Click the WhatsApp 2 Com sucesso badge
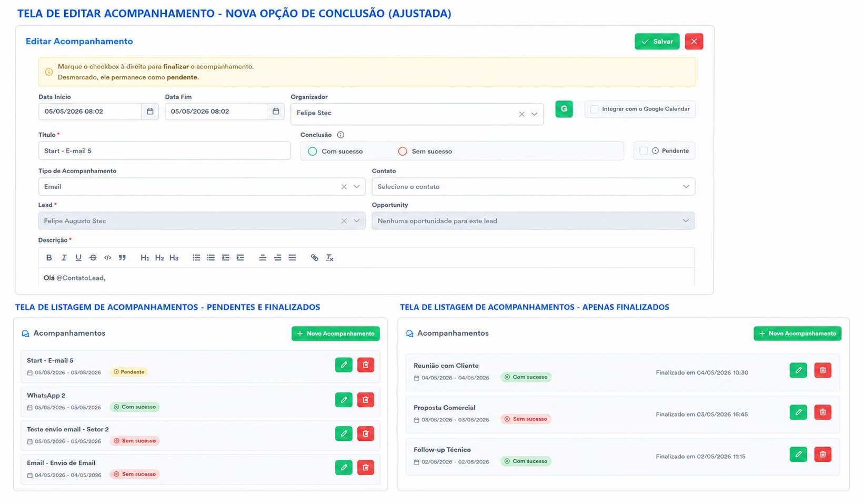Image resolution: width=864 pixels, height=504 pixels. pyautogui.click(x=135, y=407)
